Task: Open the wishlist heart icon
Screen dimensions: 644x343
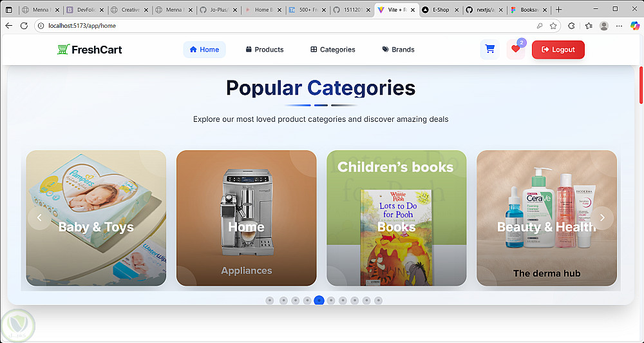Action: (516, 50)
